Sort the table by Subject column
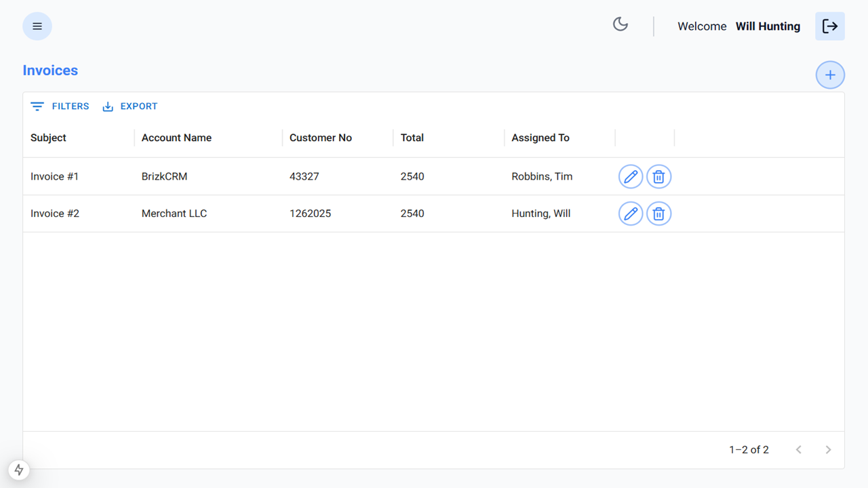Screen dimensions: 868x488 (x=48, y=138)
